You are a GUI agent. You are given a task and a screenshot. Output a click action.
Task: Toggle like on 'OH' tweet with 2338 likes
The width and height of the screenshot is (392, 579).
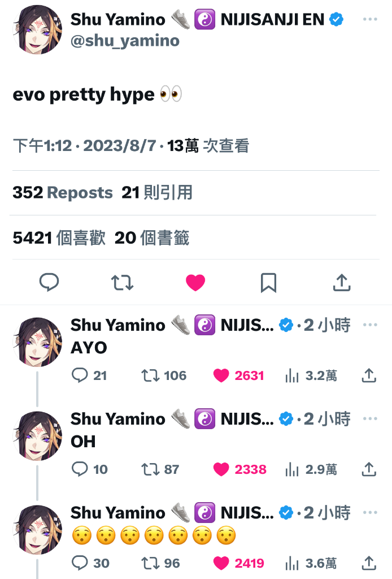pyautogui.click(x=239, y=469)
